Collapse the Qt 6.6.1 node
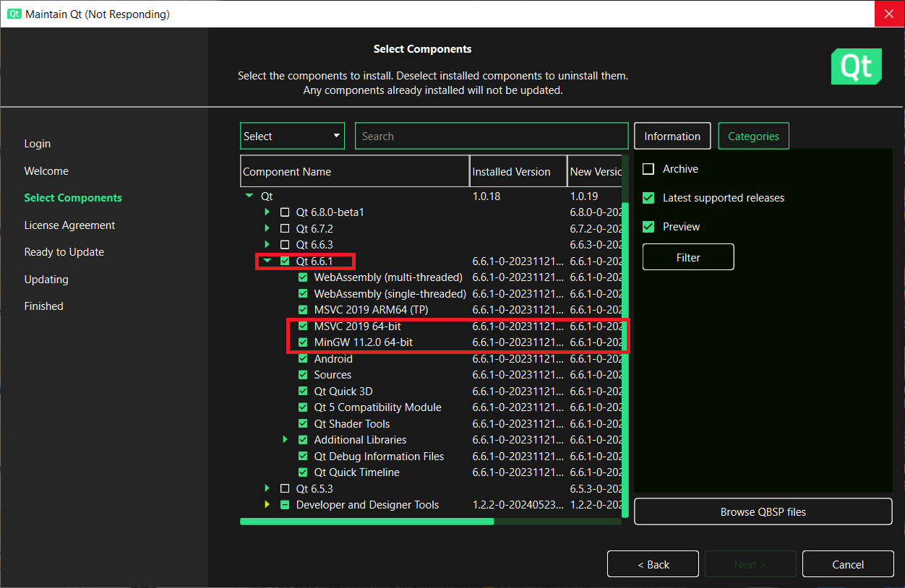This screenshot has width=905, height=588. [x=267, y=261]
